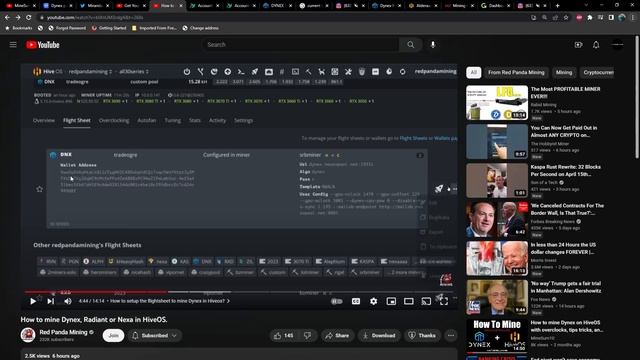This screenshot has height=360, width=640.
Task: Open In less than 24 Hours video thumbnail
Action: pyautogui.click(x=497, y=258)
